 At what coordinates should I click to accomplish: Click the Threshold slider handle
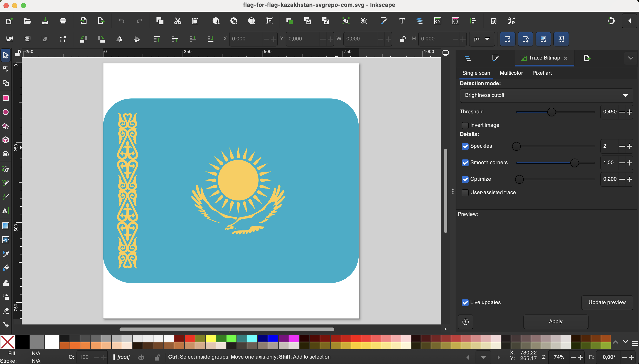coord(551,112)
